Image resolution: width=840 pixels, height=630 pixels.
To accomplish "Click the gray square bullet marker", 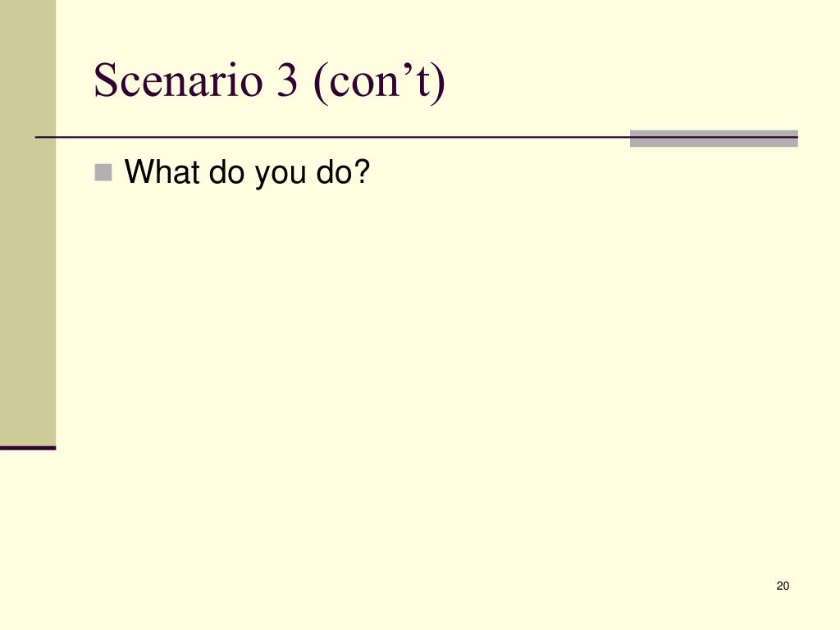I will (x=103, y=172).
